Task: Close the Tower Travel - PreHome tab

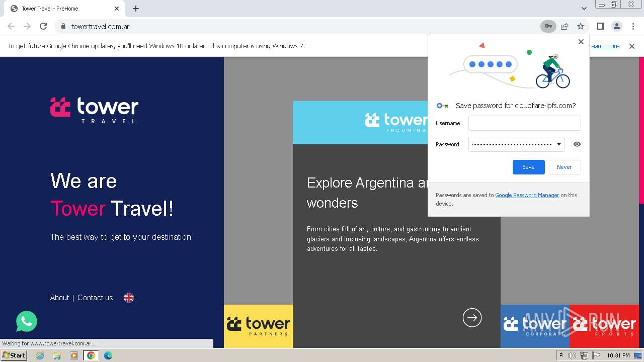Action: pyautogui.click(x=117, y=9)
